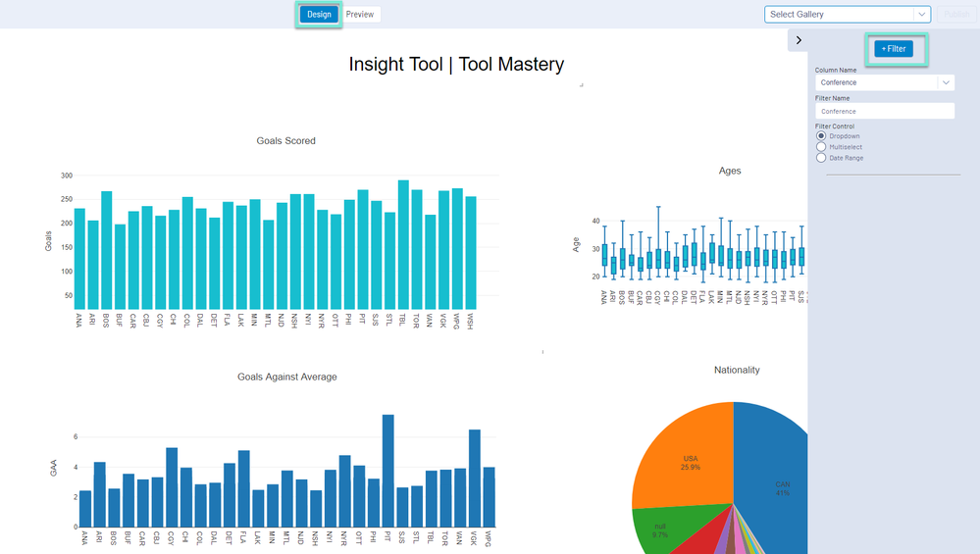Image resolution: width=980 pixels, height=554 pixels.
Task: Select the Dropdown filter control option
Action: pyautogui.click(x=821, y=135)
